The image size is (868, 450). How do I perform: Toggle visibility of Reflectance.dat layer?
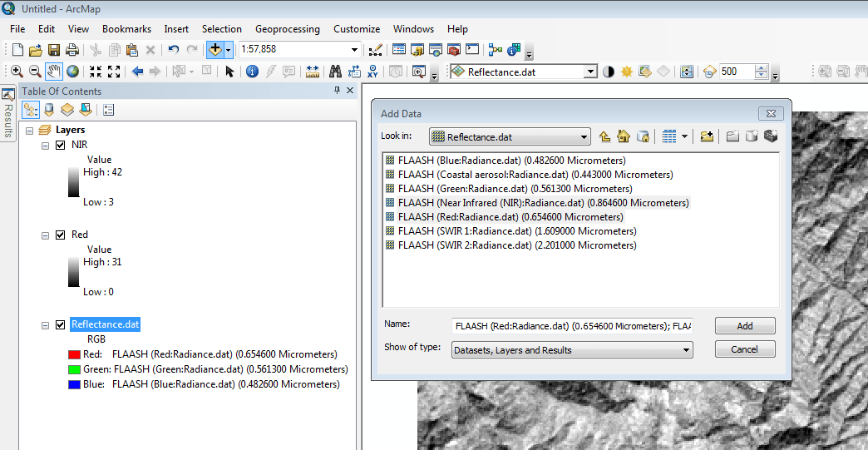[61, 325]
